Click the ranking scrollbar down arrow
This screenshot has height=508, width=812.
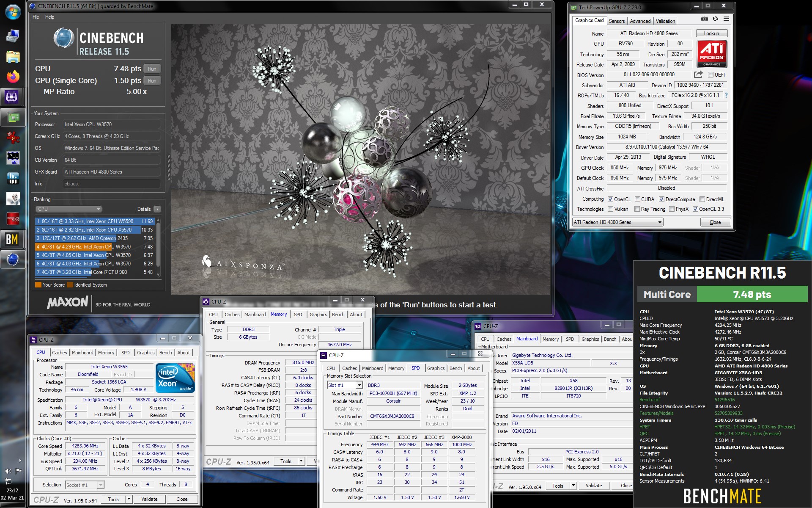[159, 275]
